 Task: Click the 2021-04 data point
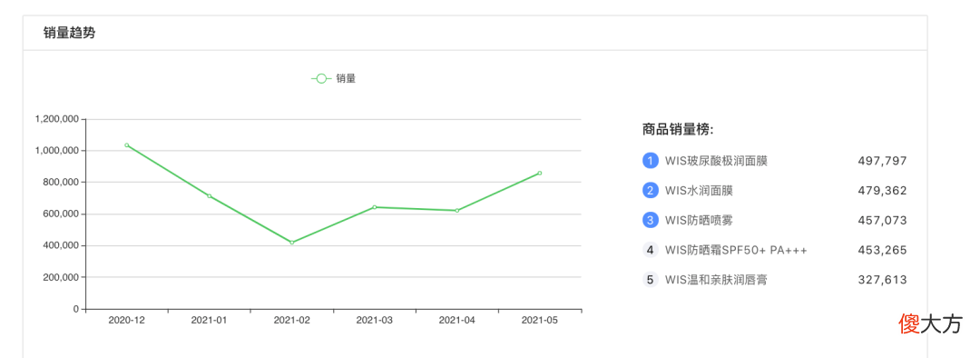tap(456, 210)
